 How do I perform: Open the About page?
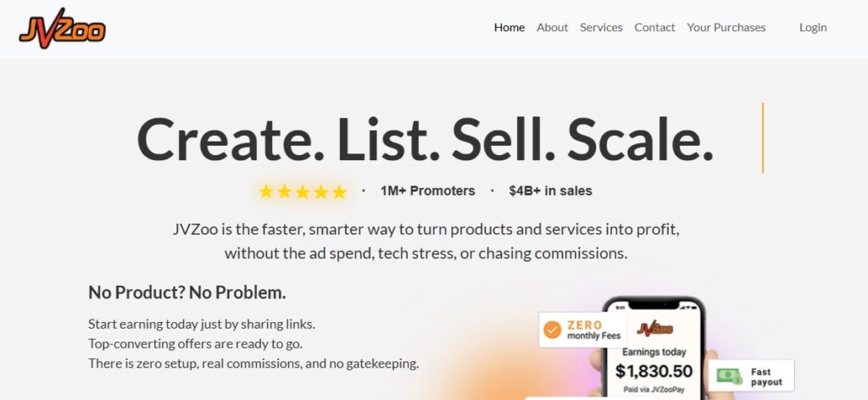point(552,27)
